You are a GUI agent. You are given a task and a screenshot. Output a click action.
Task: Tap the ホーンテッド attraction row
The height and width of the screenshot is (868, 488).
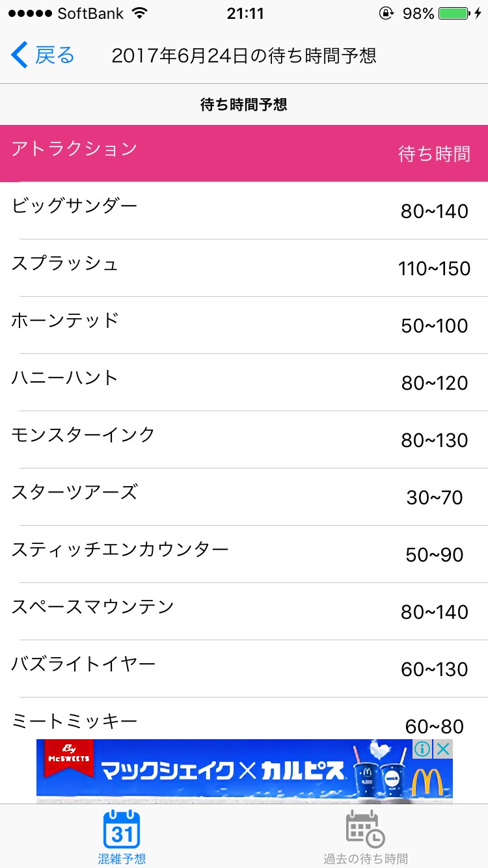[244, 325]
